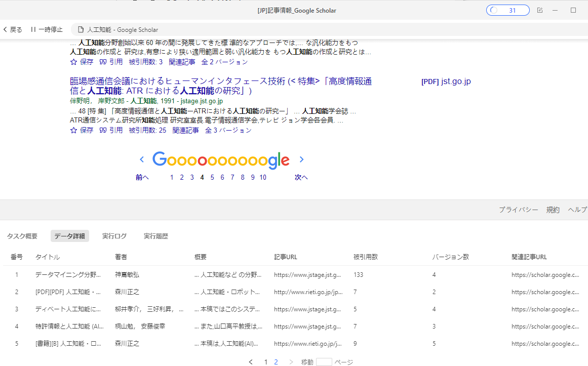Screen dimensions: 588x366
Task: Go to Scholar results page 2
Action: [x=182, y=177]
